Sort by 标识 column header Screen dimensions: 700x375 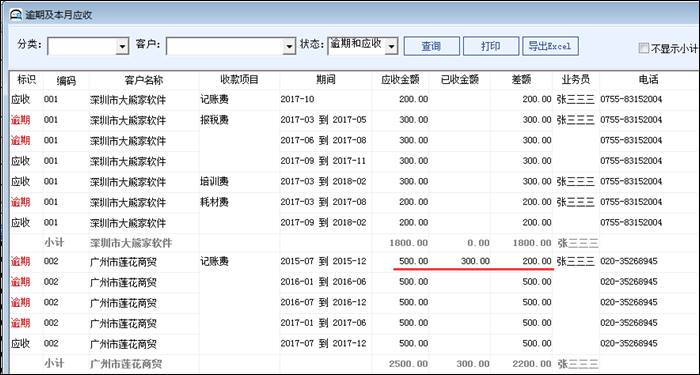point(26,80)
